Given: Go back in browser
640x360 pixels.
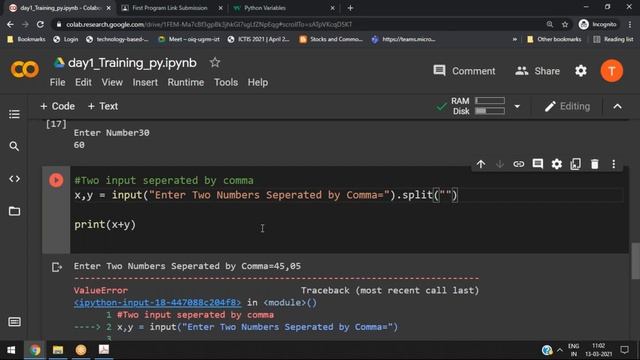Looking at the screenshot, I should (10, 24).
